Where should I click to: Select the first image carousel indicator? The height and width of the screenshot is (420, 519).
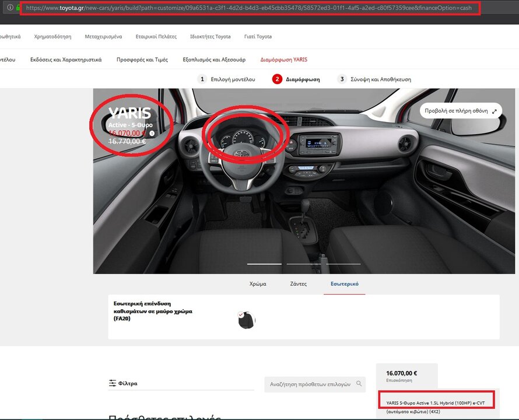265,264
